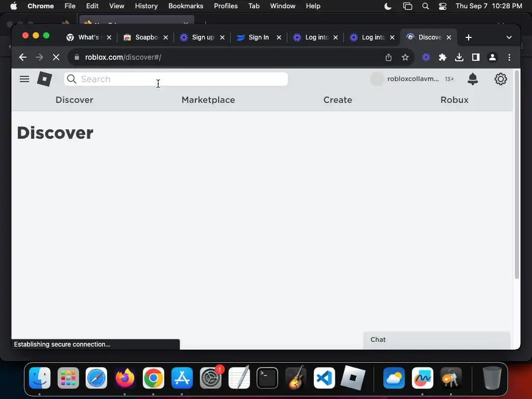Open the Discover navigation link
The height and width of the screenshot is (399, 532).
[74, 100]
